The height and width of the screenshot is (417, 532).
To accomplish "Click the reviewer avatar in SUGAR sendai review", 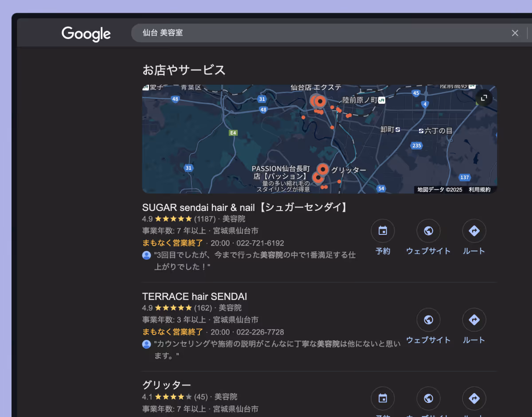I will click(x=147, y=255).
